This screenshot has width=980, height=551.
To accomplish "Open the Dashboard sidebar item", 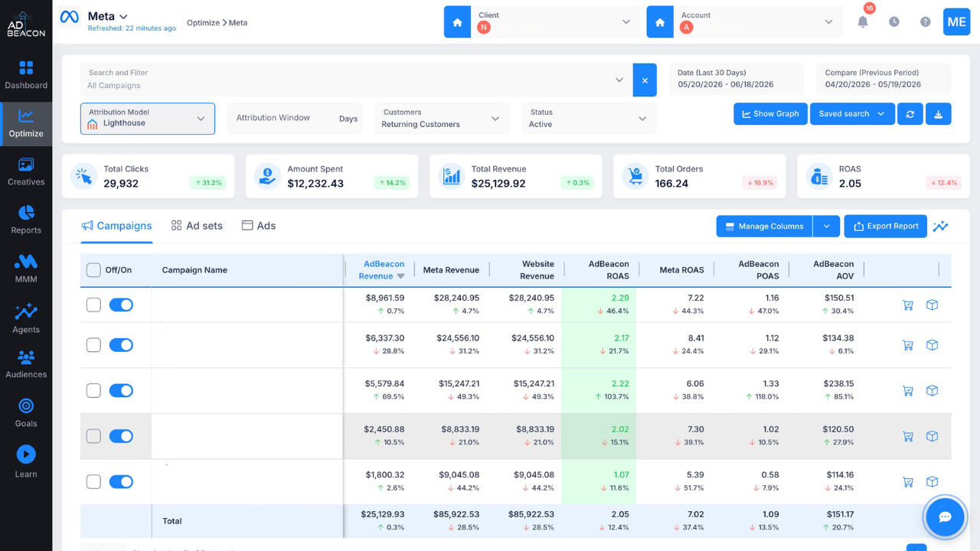I will click(x=26, y=75).
